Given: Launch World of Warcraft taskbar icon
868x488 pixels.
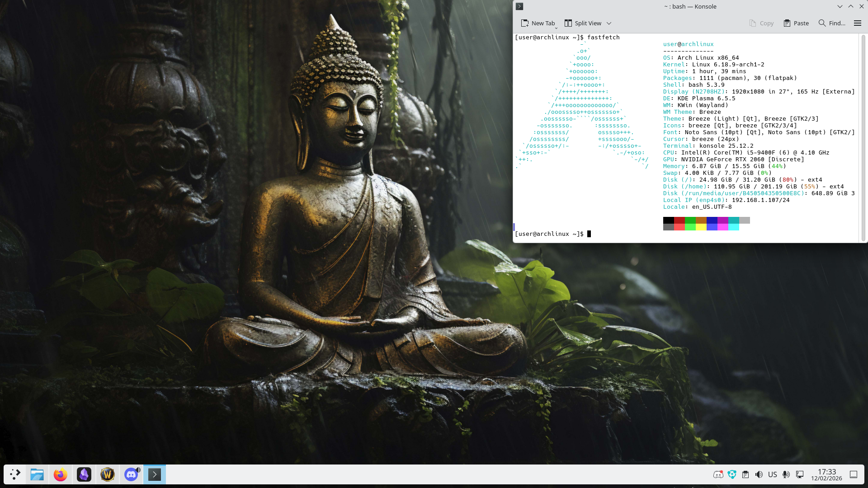Looking at the screenshot, I should [108, 474].
